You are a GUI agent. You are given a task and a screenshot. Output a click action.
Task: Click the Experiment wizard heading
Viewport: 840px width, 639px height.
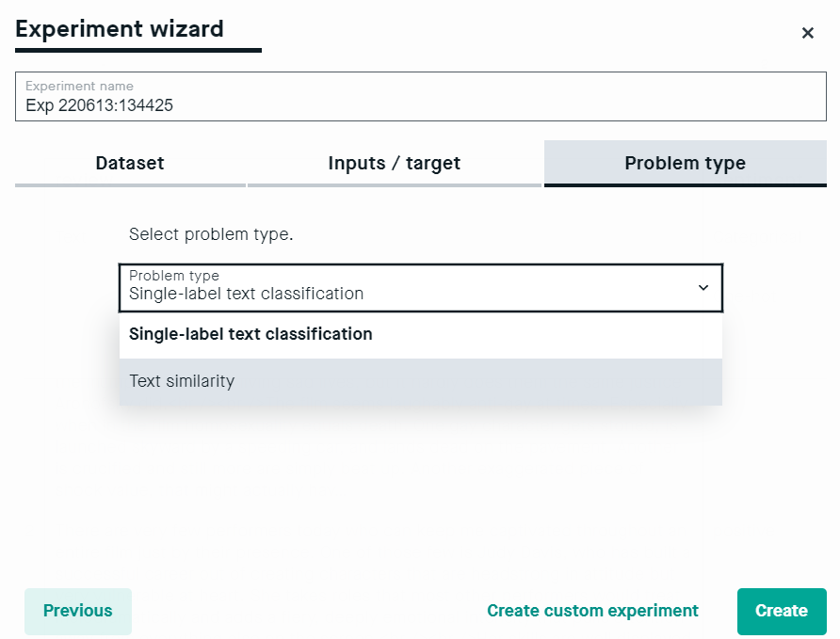(120, 29)
